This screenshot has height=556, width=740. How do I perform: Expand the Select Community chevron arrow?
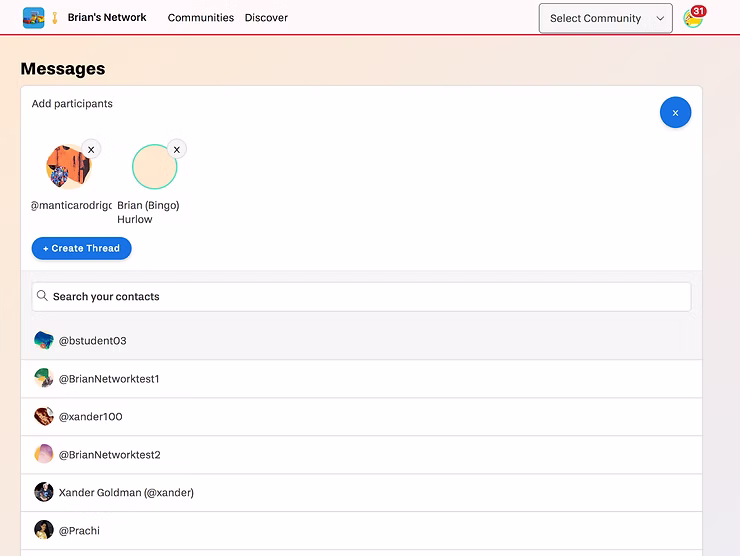tap(660, 18)
